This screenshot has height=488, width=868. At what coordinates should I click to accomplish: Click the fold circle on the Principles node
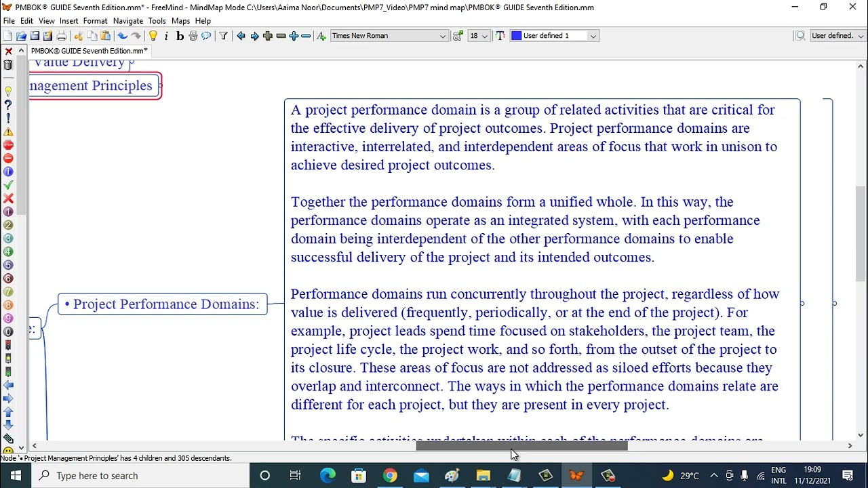[160, 85]
